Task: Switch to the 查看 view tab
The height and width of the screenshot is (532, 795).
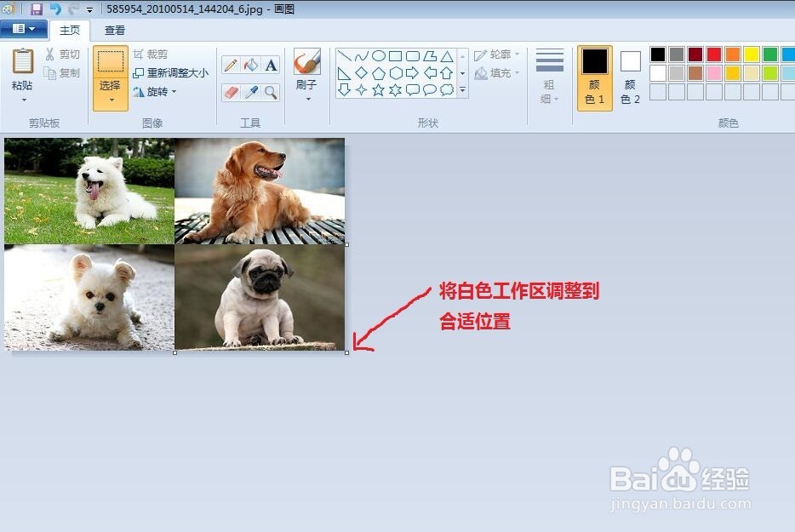Action: (x=114, y=29)
